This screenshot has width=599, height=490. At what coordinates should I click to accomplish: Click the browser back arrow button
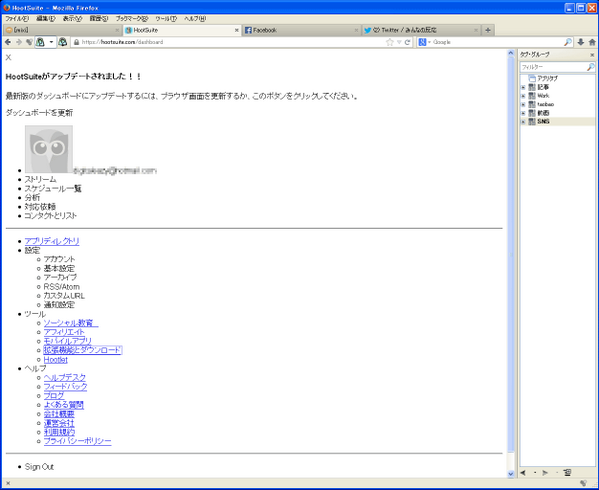(x=8, y=42)
